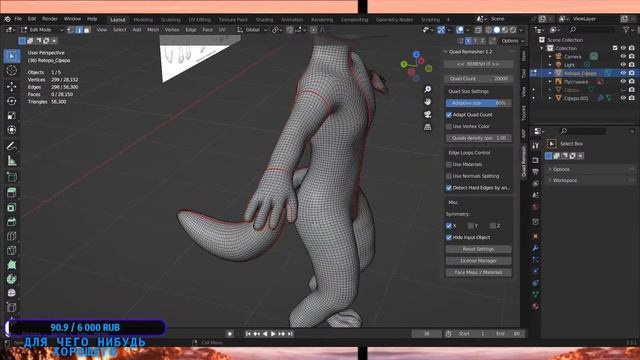Image resolution: width=640 pixels, height=360 pixels.
Task: Enable face select mode
Action: click(x=87, y=30)
